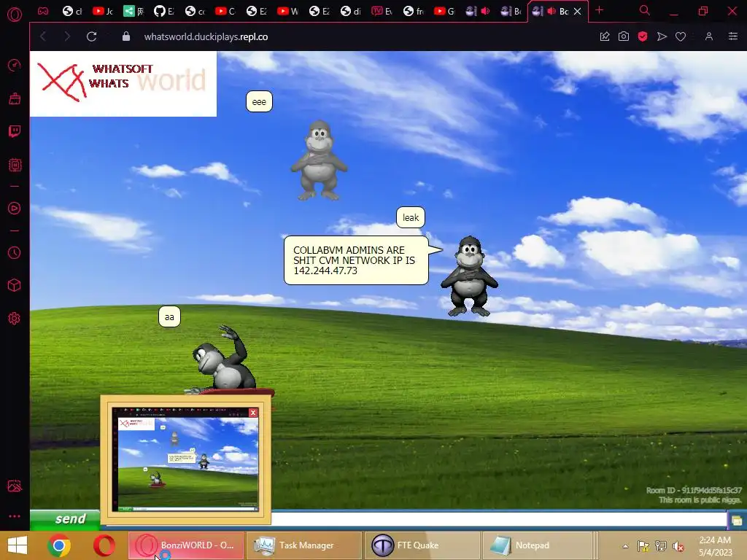Switch to the GitHub tab

[163, 11]
